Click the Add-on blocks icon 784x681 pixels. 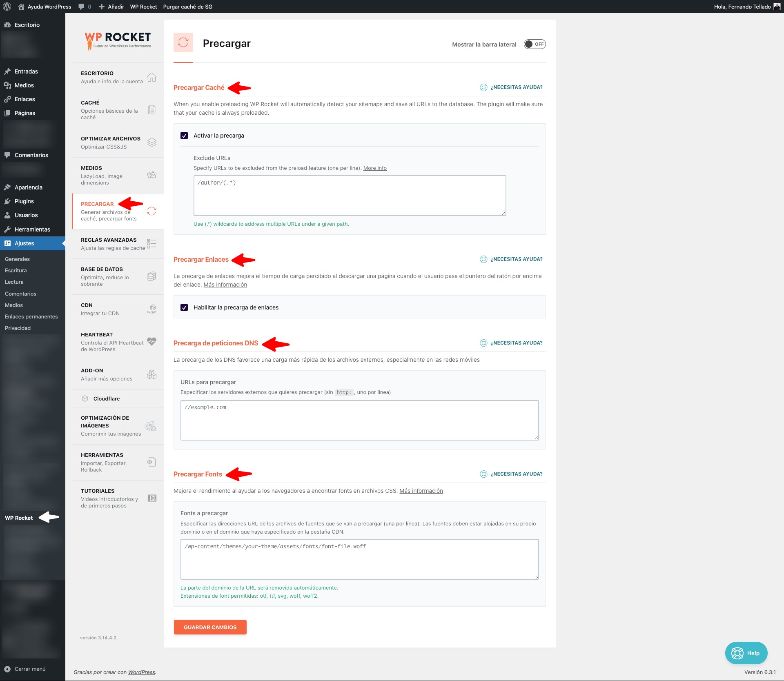pos(151,374)
